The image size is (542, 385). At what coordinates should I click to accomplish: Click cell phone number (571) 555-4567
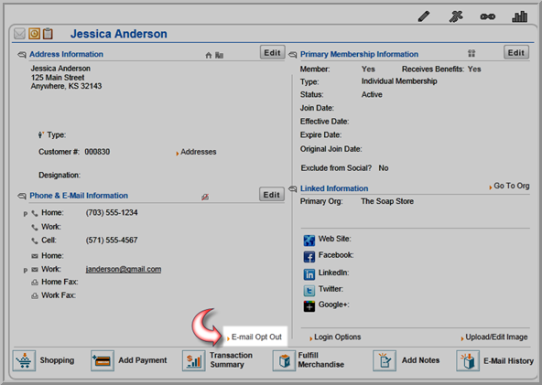[x=111, y=240]
